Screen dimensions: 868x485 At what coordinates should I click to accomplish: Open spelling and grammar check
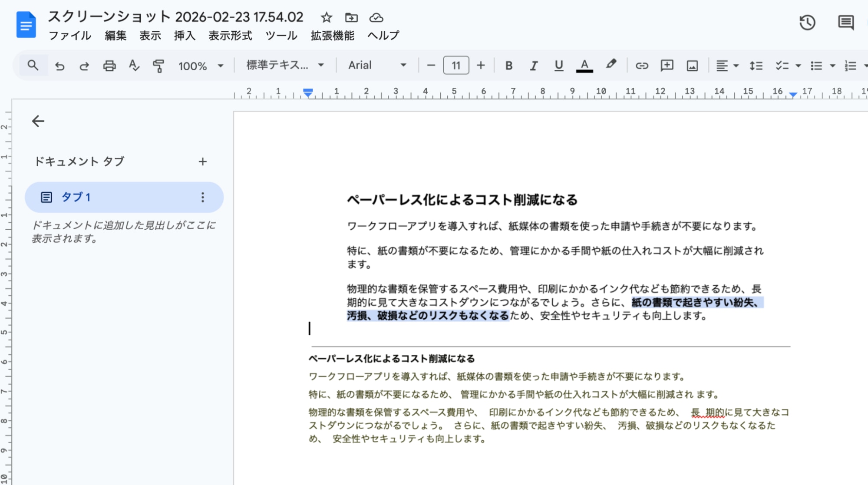pos(134,66)
